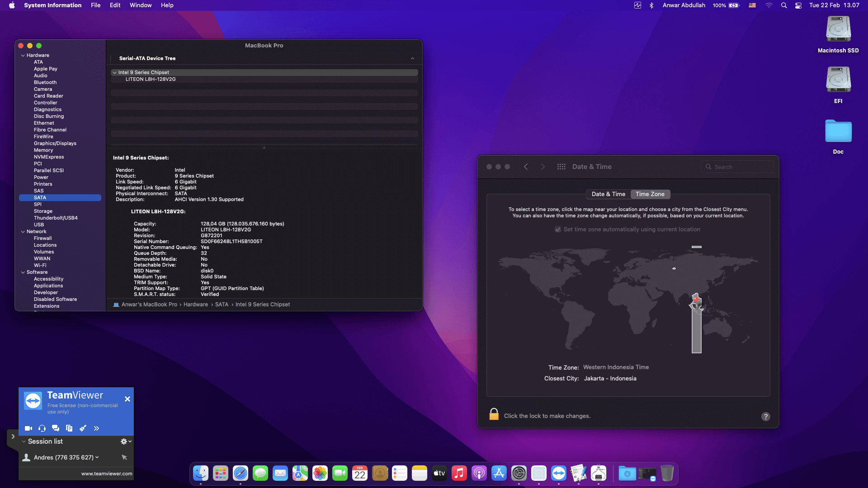Switch to the Date & Time tab
The height and width of the screenshot is (488, 868).
608,194
